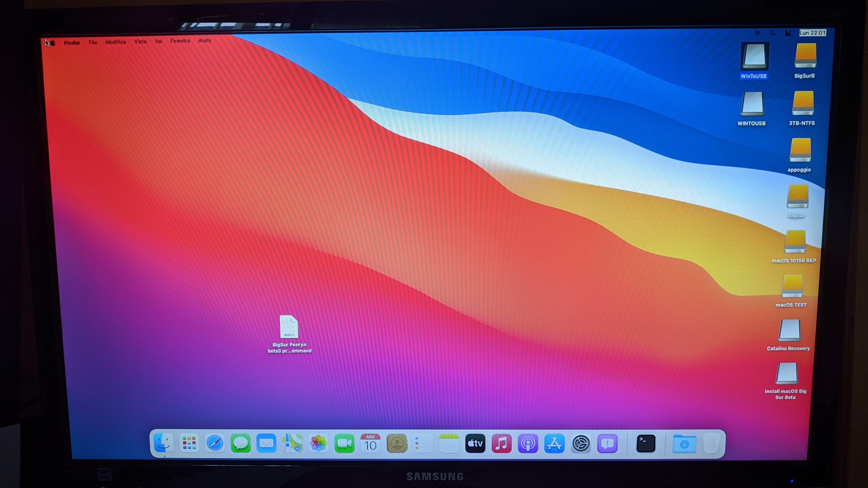
Task: Click the Spotlight search icon
Action: [773, 33]
